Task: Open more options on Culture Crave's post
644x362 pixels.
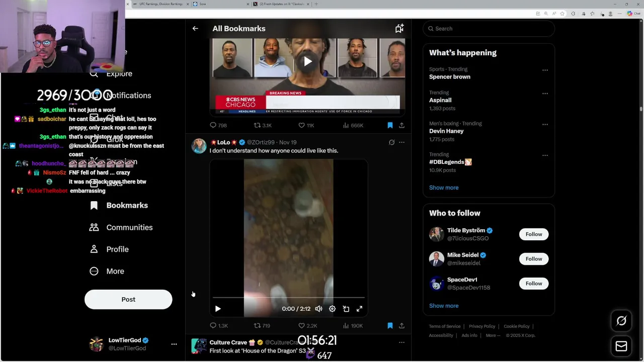Action: (x=401, y=342)
